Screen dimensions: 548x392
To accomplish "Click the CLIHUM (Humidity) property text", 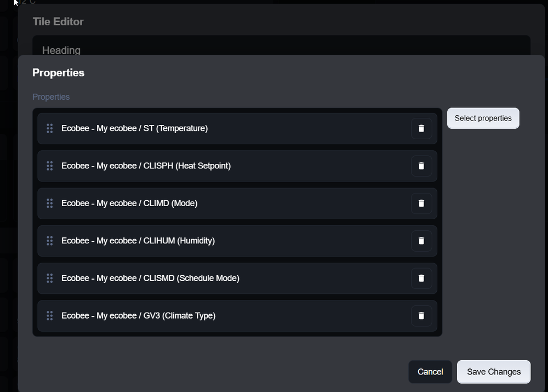I will (138, 241).
